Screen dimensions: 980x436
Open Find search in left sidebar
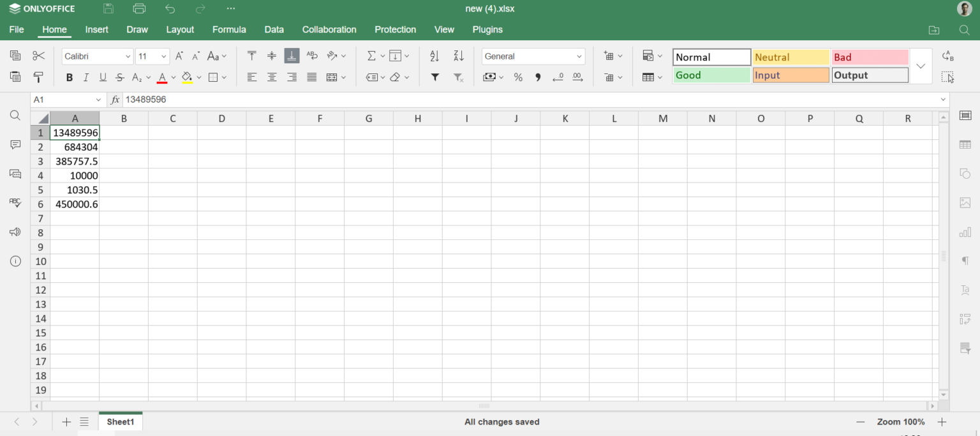pos(15,116)
